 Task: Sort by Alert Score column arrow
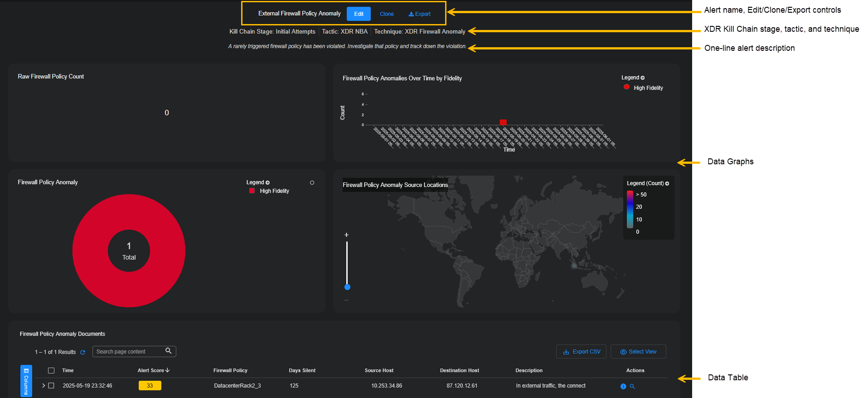pos(168,370)
